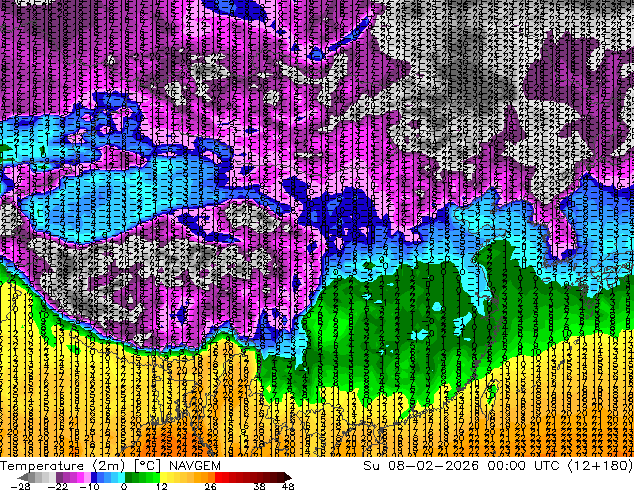
Task: Click the '26' legend value
Action: tap(210, 486)
